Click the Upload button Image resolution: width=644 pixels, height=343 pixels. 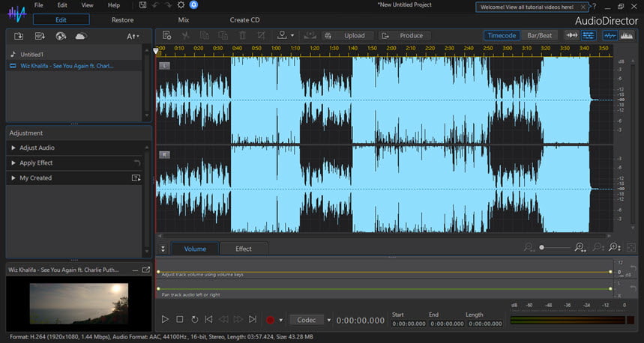(349, 36)
